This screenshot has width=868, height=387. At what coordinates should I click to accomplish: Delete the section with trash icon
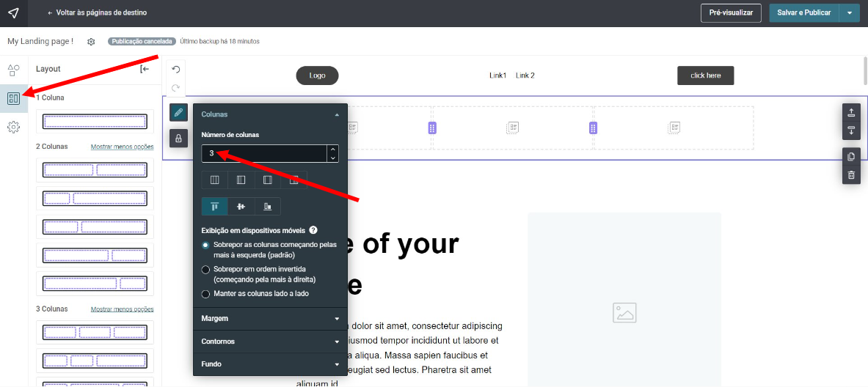851,176
